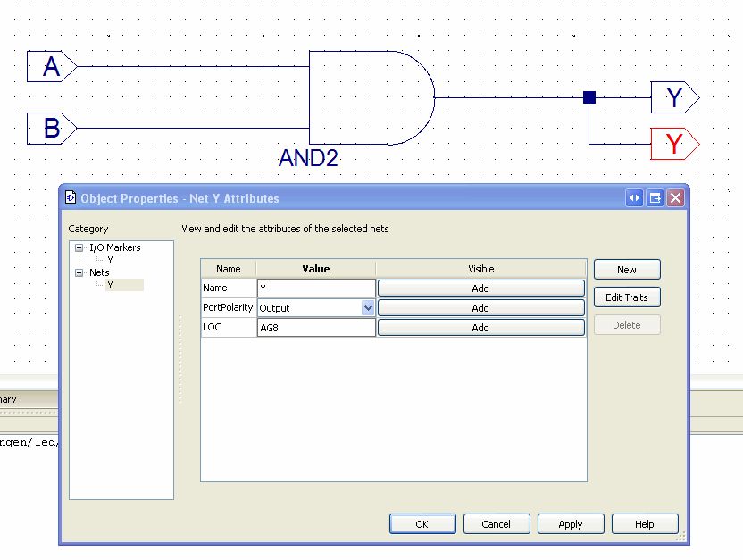Open Edit Traits
The image size is (743, 560).
pyautogui.click(x=627, y=297)
